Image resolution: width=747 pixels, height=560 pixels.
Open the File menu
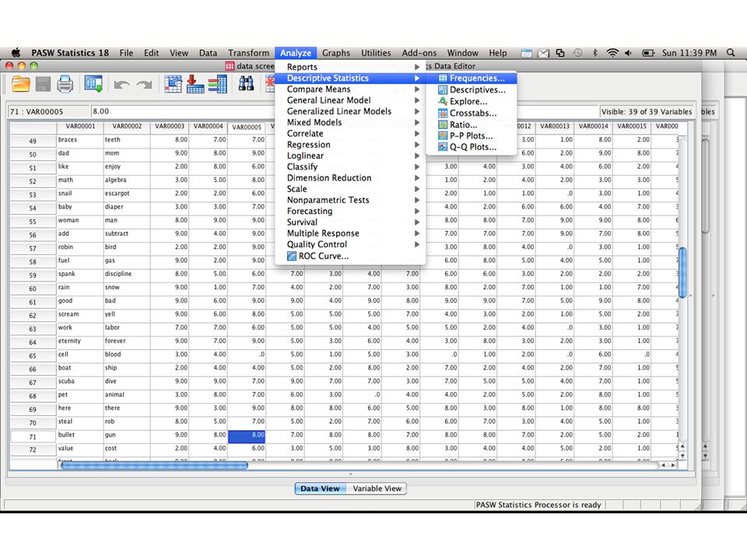pyautogui.click(x=126, y=53)
